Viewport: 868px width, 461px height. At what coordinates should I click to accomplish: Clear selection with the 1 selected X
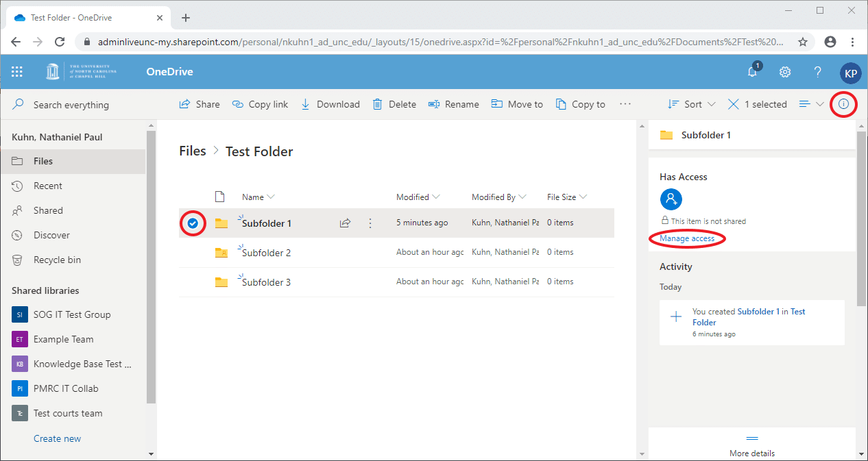[734, 104]
